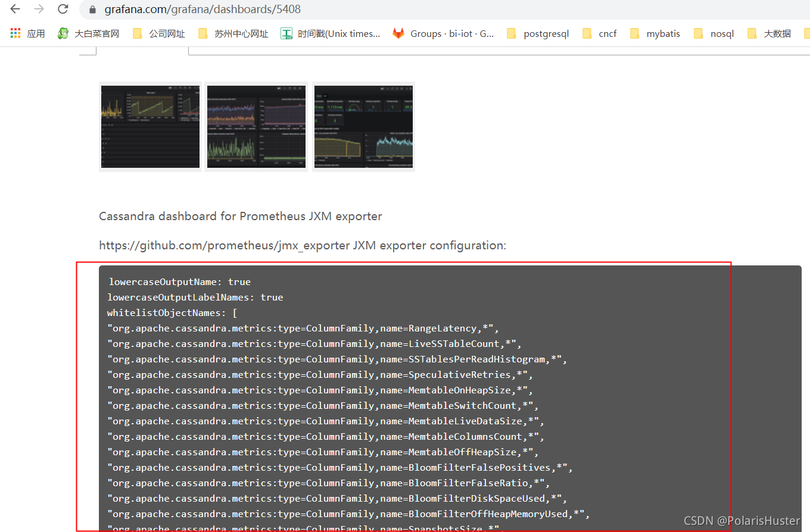Open the 时间戳(Unix timestamp) bookmark
The image size is (810, 532).
[x=331, y=34]
